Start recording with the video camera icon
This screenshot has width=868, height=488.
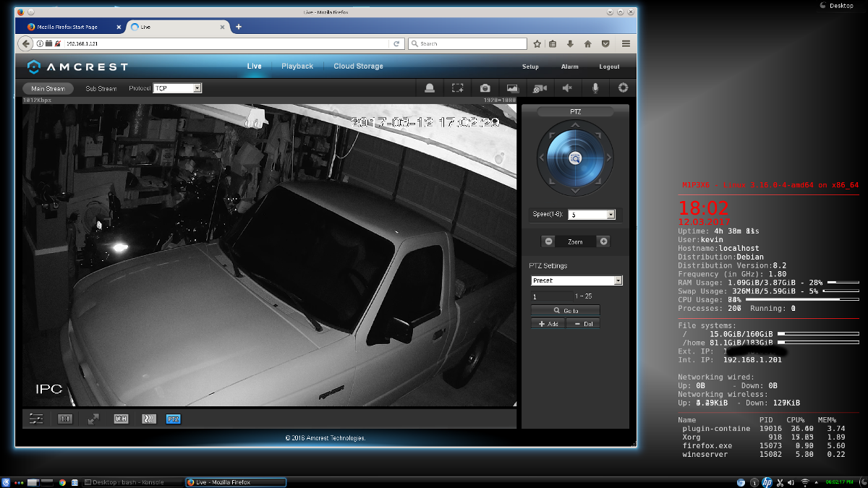pos(540,88)
